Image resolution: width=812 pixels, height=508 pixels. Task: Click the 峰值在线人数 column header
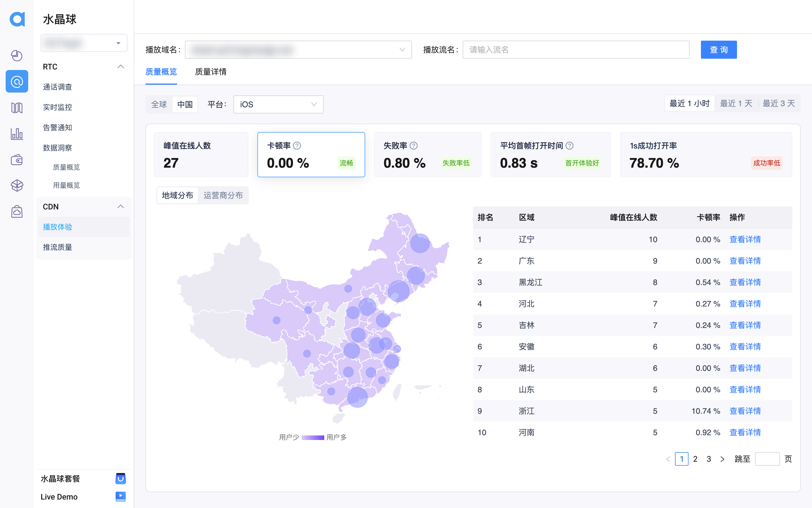click(634, 217)
